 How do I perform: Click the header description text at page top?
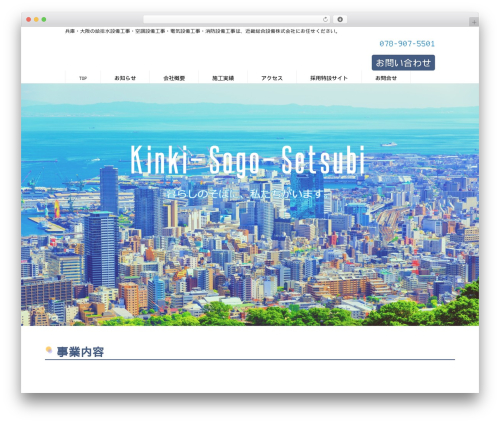coord(202,31)
